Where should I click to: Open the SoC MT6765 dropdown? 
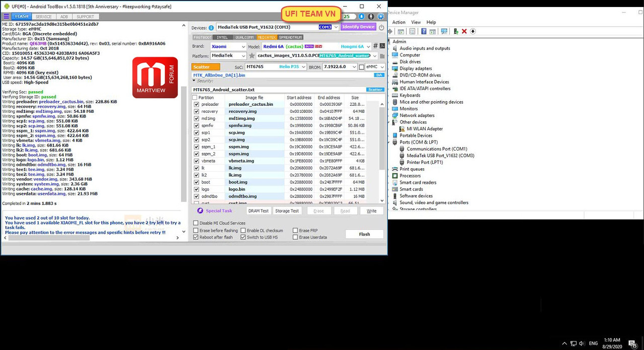[x=303, y=66]
